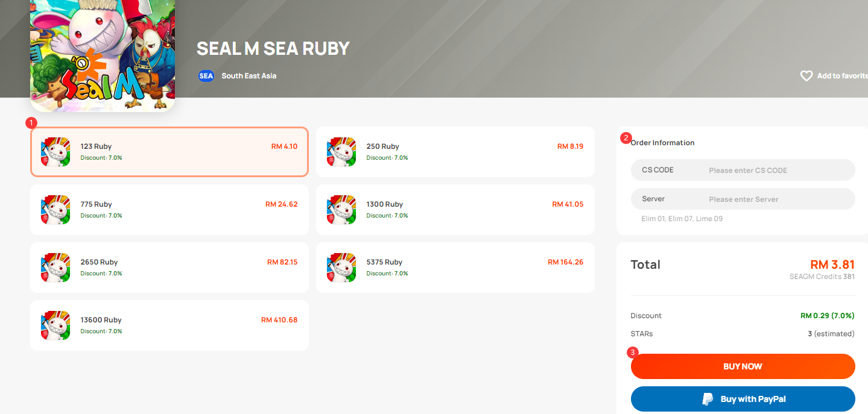This screenshot has width=868, height=414.
Task: Click the STARs label
Action: click(642, 334)
